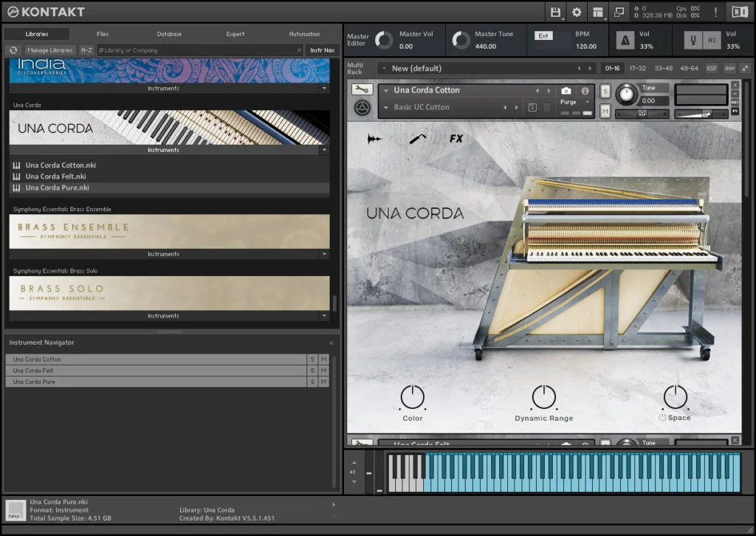Image resolution: width=756 pixels, height=536 pixels.
Task: Switch to the Automation tab
Action: click(304, 34)
